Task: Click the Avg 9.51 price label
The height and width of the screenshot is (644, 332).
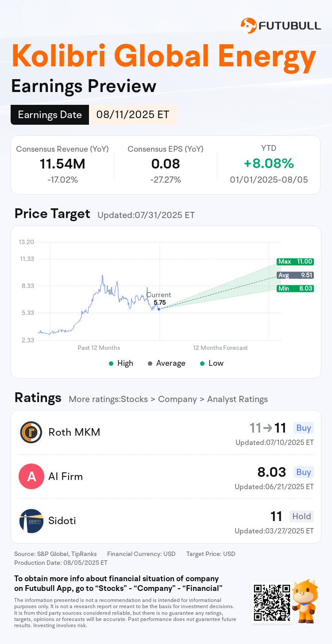Action: click(x=295, y=275)
